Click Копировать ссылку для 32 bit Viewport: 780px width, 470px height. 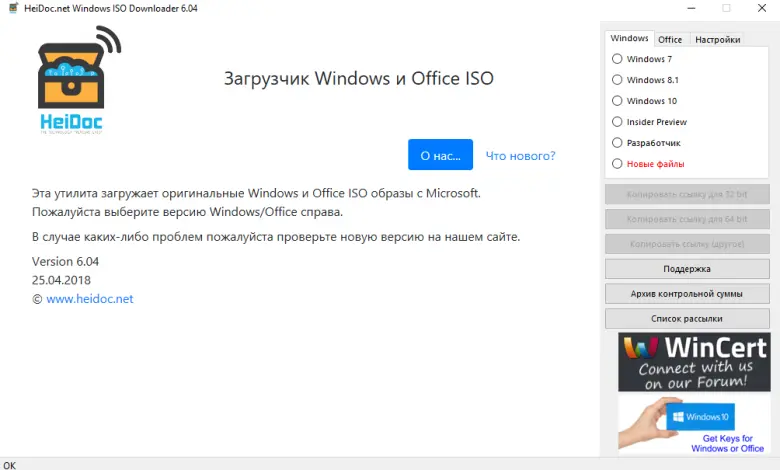coord(686,194)
